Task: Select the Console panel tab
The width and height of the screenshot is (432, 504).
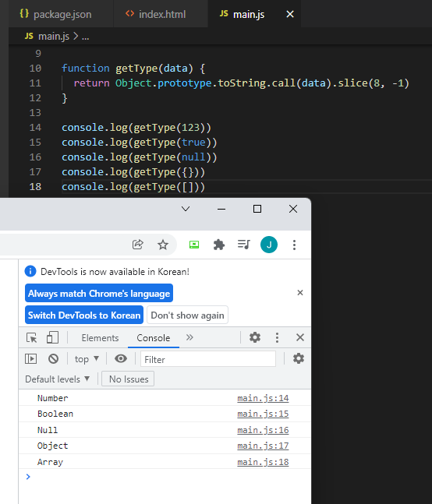Action: [154, 338]
